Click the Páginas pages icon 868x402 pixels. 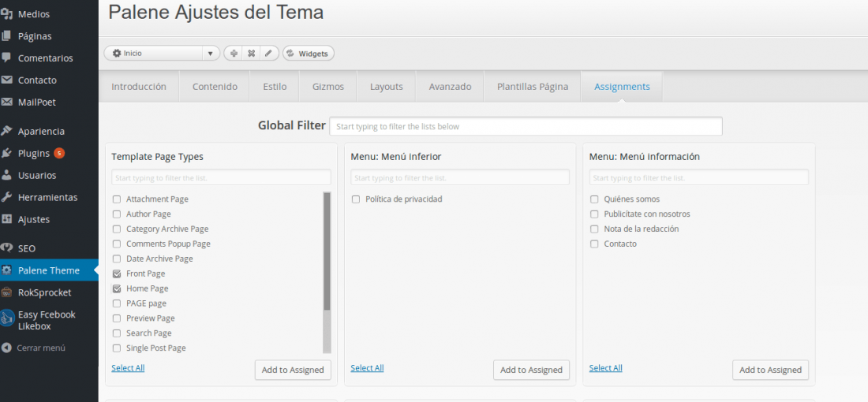point(6,36)
